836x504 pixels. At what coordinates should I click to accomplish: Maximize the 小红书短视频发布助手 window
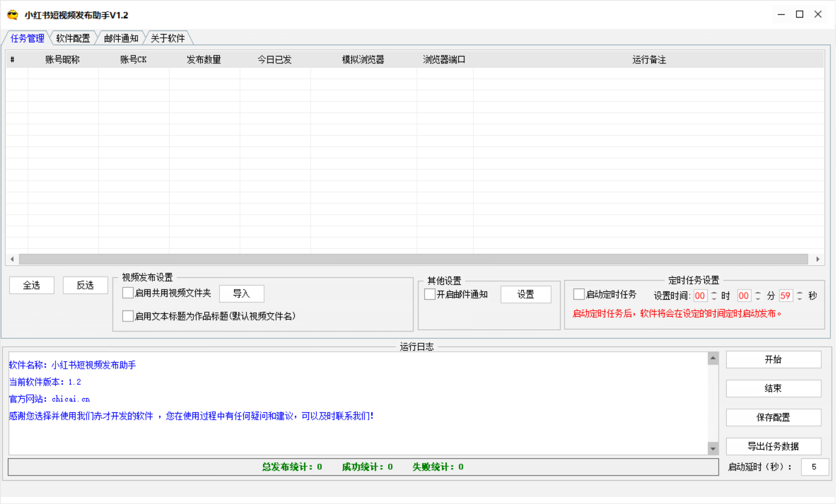(x=800, y=15)
